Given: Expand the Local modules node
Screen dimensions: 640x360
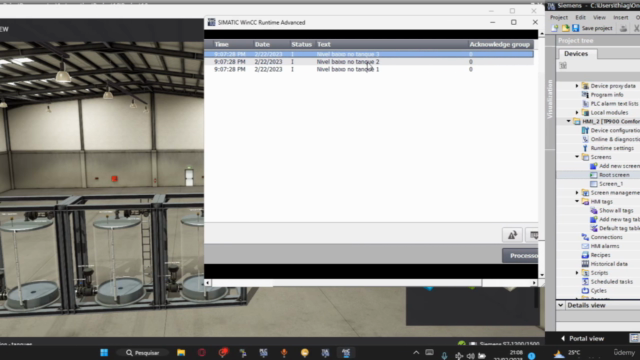Looking at the screenshot, I should (577, 113).
